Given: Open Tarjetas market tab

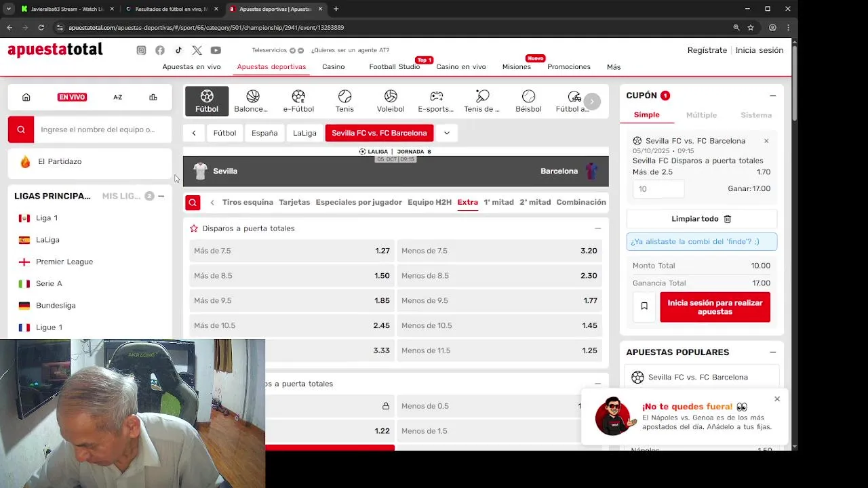Looking at the screenshot, I should [294, 202].
